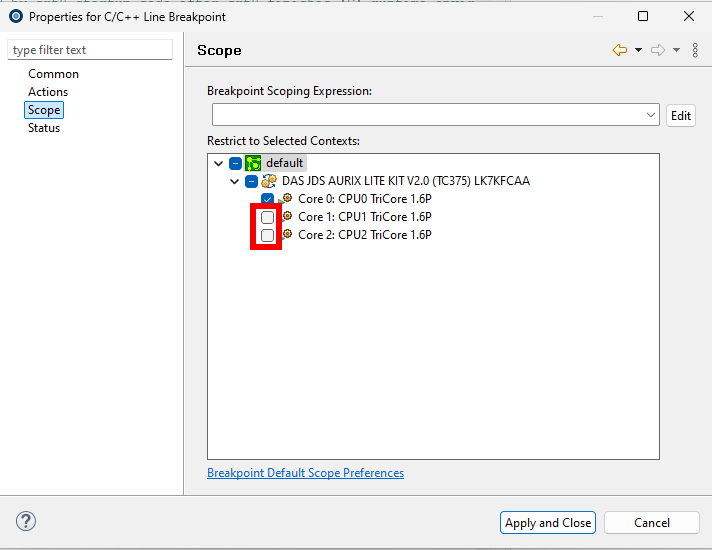
Task: Uncheck the Core 0: CPU0 checkbox
Action: click(x=267, y=199)
